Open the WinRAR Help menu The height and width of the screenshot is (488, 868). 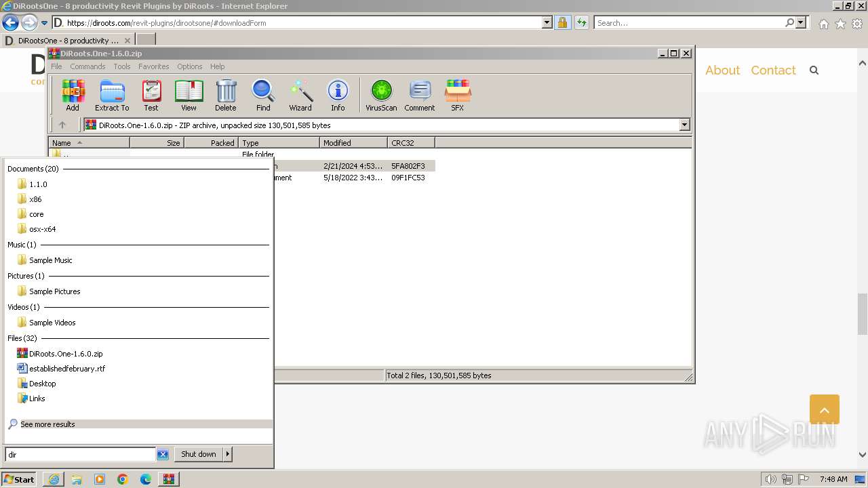(x=217, y=66)
